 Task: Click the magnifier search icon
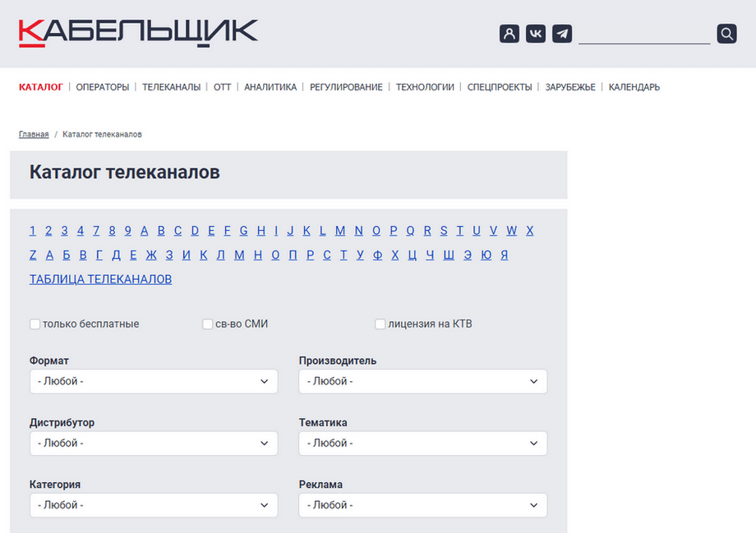726,34
